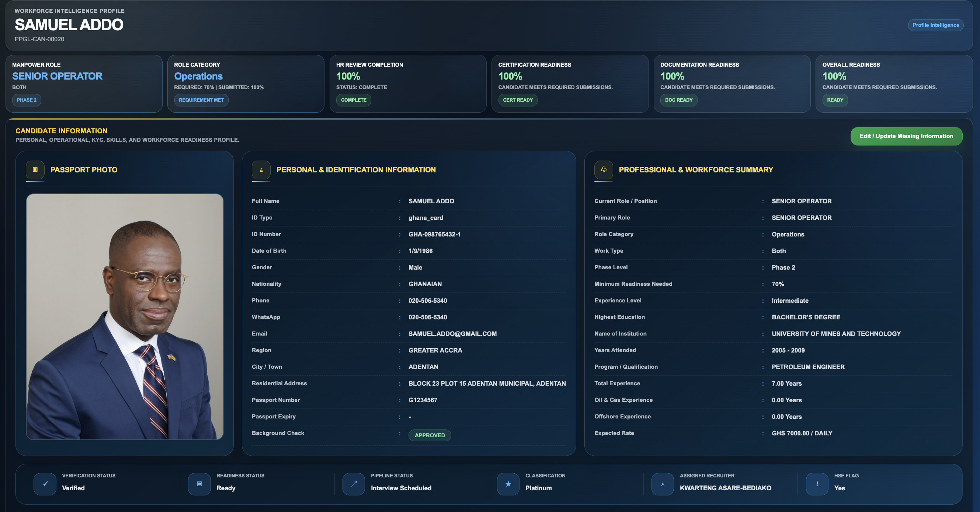Click Program value PETROLEUM ENGINEER

[x=808, y=367]
